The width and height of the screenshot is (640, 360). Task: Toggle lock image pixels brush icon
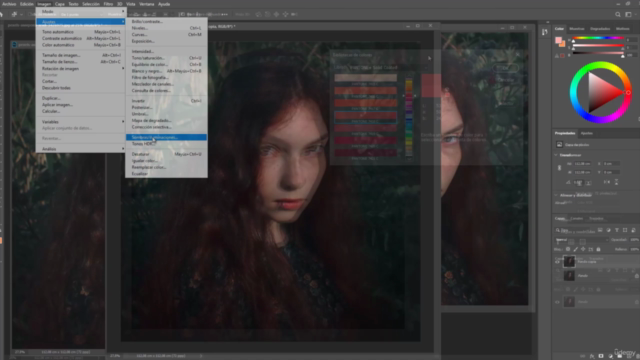point(576,249)
